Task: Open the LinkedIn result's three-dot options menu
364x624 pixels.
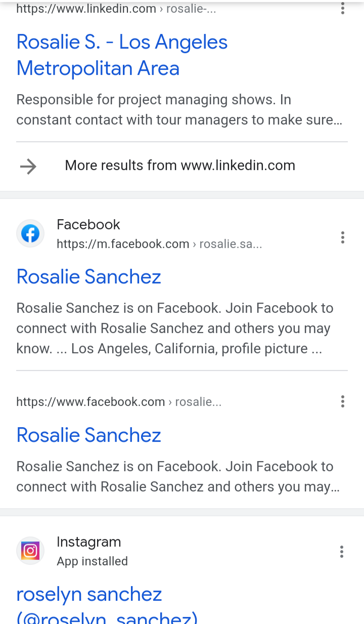Action: [x=342, y=8]
